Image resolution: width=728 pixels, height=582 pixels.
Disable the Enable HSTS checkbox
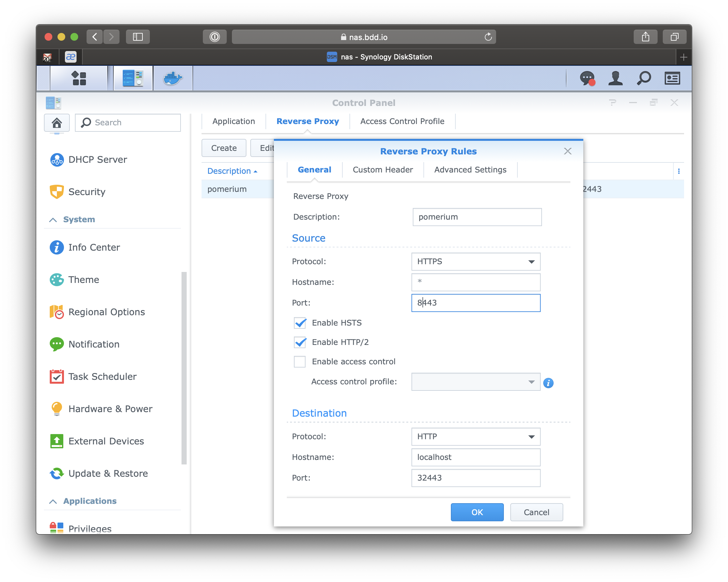(299, 323)
